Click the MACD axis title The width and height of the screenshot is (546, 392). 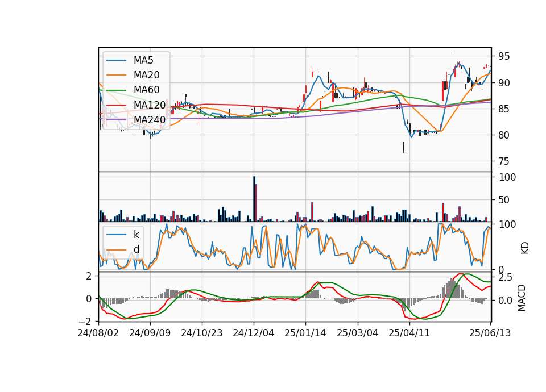[x=522, y=298]
